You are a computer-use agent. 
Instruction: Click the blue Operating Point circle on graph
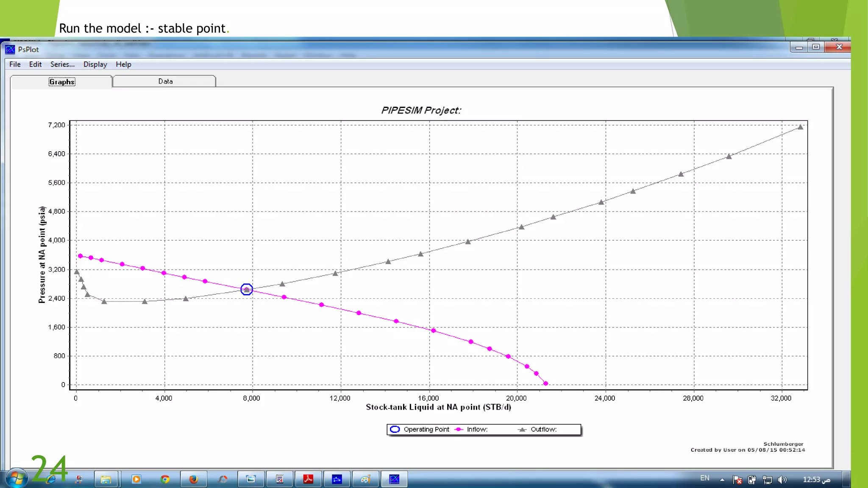tap(247, 289)
